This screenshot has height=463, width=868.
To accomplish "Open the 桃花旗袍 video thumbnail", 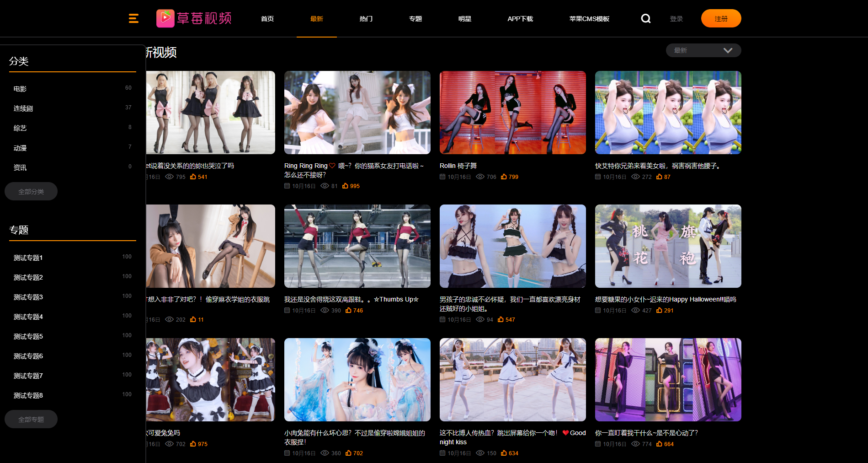I will tap(668, 246).
